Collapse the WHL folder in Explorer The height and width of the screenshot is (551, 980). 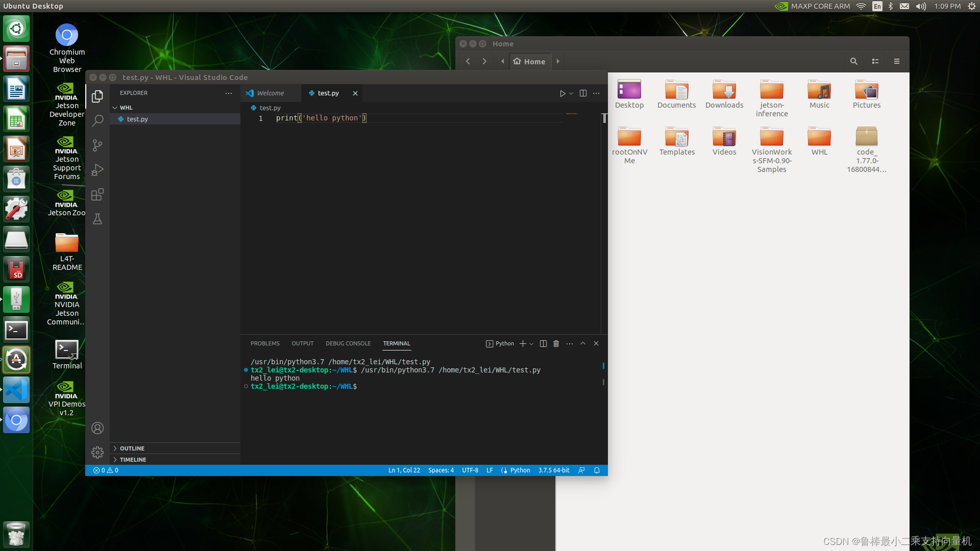pyautogui.click(x=115, y=107)
